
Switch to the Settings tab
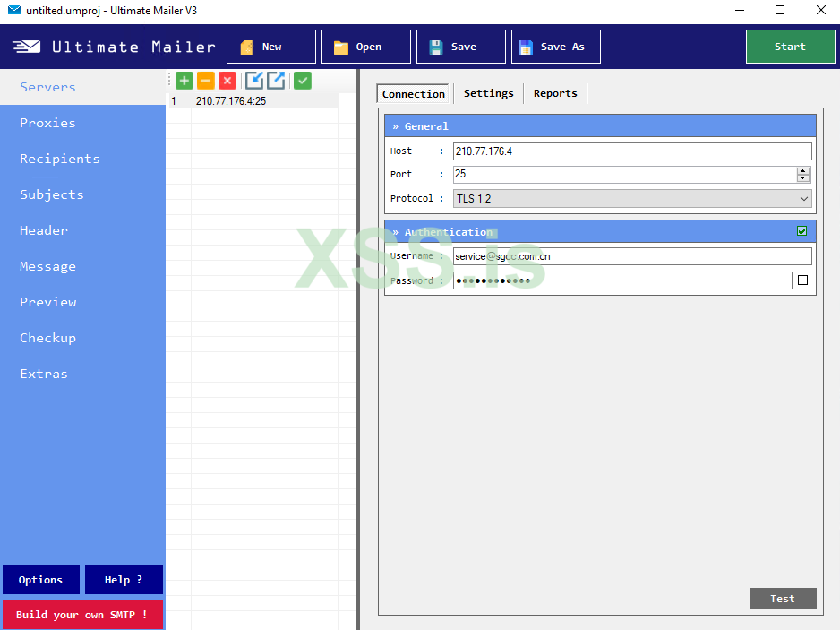click(x=489, y=93)
